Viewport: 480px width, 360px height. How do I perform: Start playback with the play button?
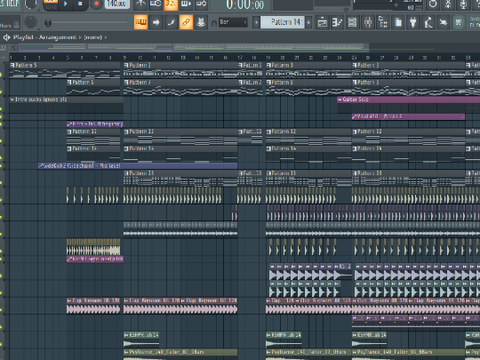[x=66, y=4]
